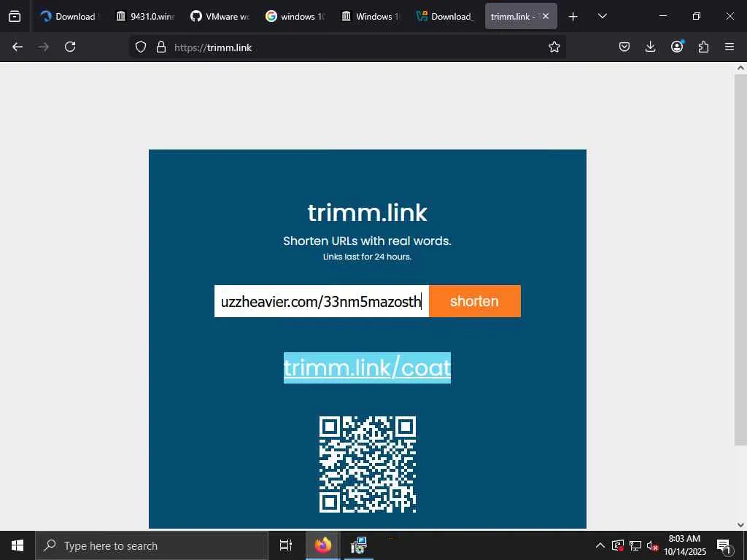
Task: Click the security alert tray icon
Action: (618, 545)
